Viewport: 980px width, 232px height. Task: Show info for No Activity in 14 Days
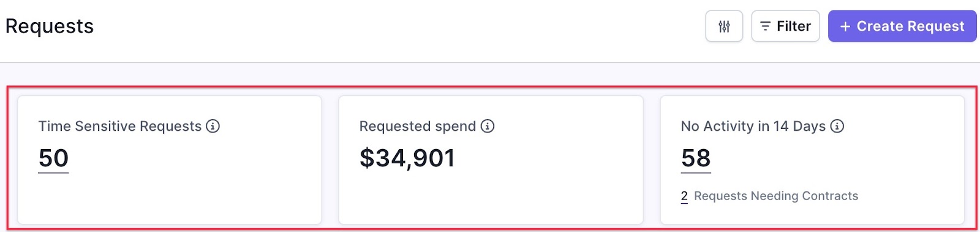click(x=837, y=126)
